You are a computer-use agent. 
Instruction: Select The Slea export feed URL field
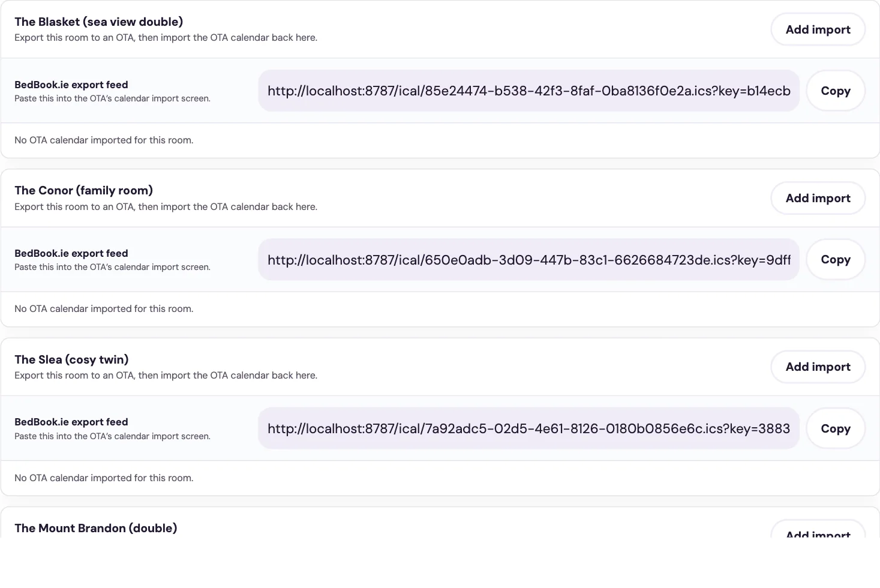[x=528, y=428]
